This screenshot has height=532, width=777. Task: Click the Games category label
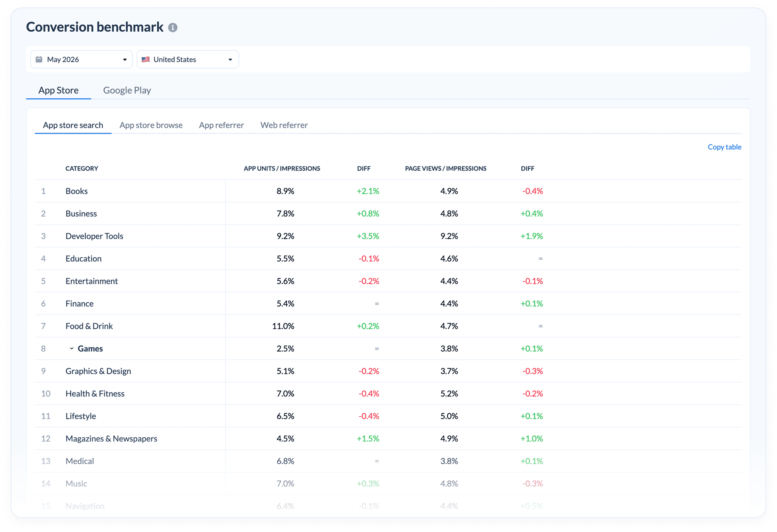point(90,349)
